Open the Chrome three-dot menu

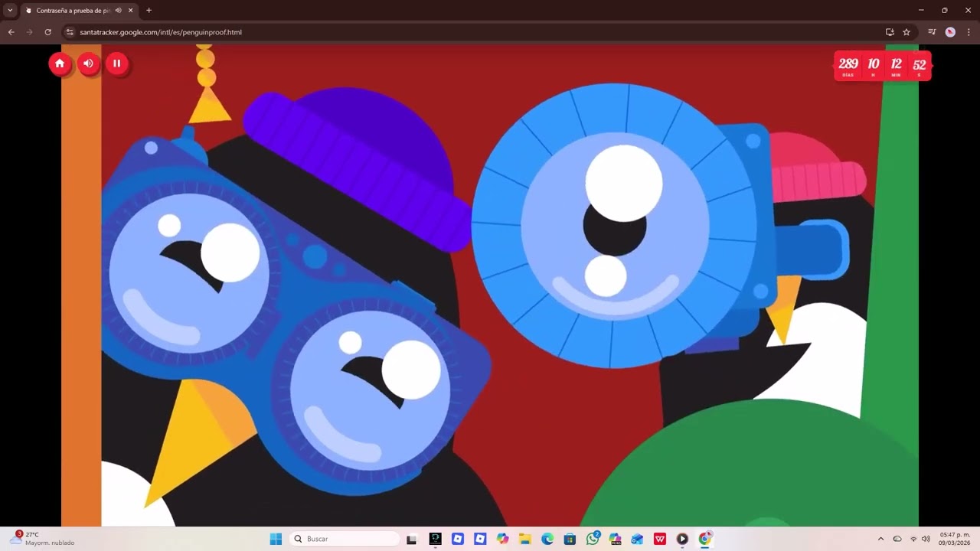(969, 32)
